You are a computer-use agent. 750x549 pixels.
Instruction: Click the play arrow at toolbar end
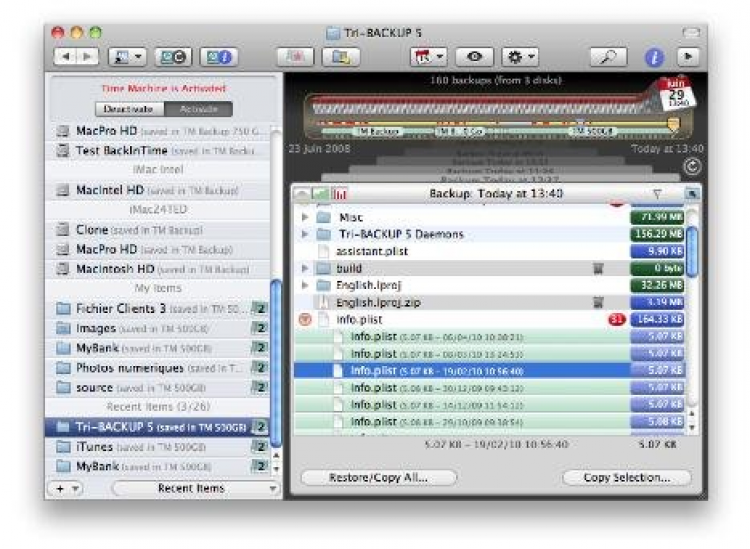(x=688, y=57)
